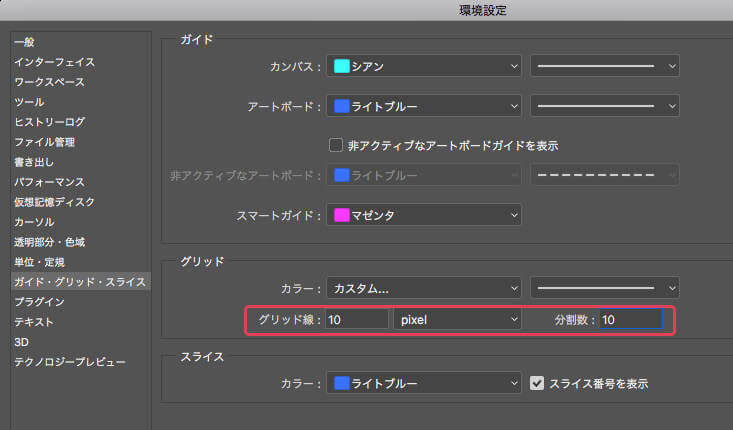
Task: Click the グリッド線 value field
Action: 357,320
